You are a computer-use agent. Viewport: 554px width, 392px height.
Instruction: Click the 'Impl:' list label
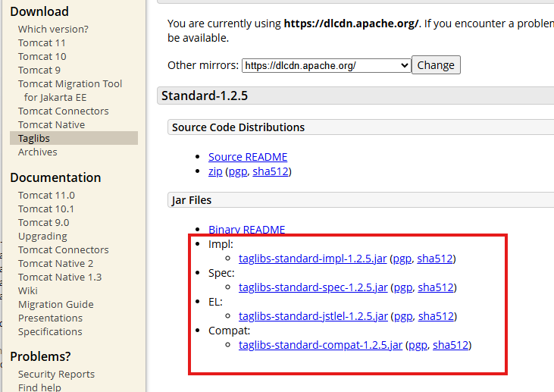pyautogui.click(x=221, y=244)
